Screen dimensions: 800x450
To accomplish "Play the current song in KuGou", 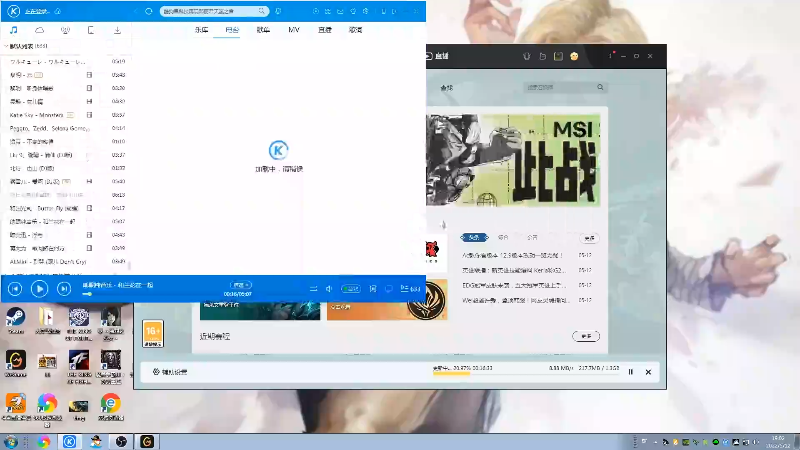I will [39, 289].
